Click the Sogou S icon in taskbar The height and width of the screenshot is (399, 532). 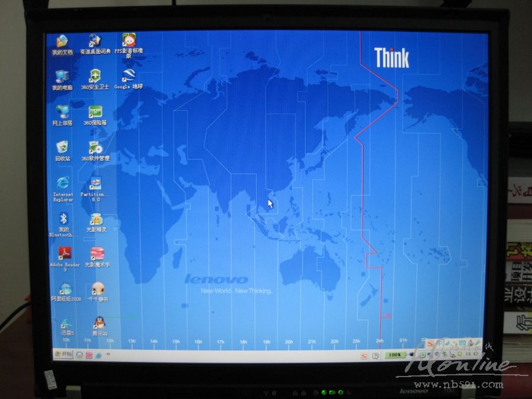pyautogui.click(x=364, y=356)
